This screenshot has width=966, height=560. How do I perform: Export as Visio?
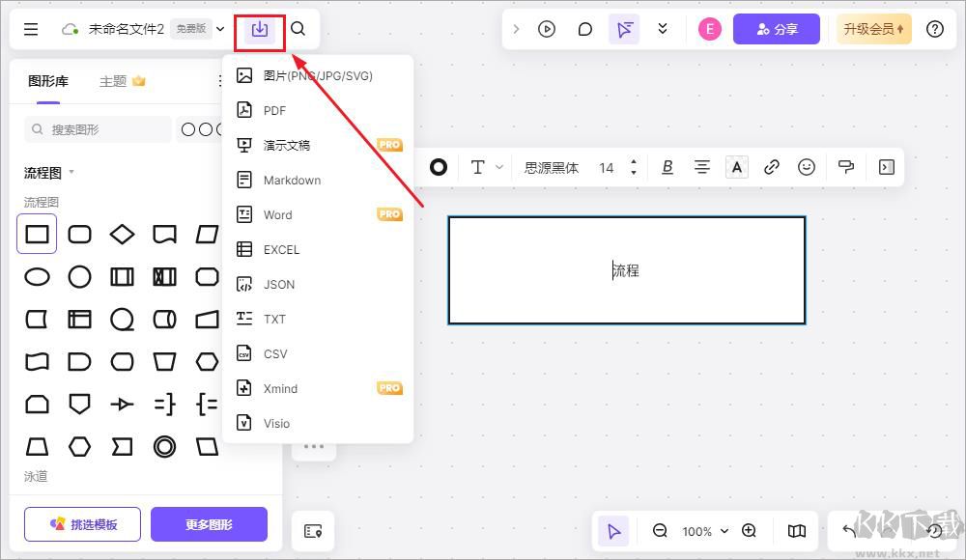pyautogui.click(x=318, y=424)
